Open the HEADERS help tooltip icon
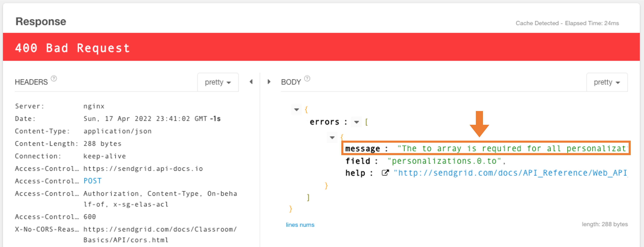Screen dimensions: 644x247 pyautogui.click(x=54, y=78)
